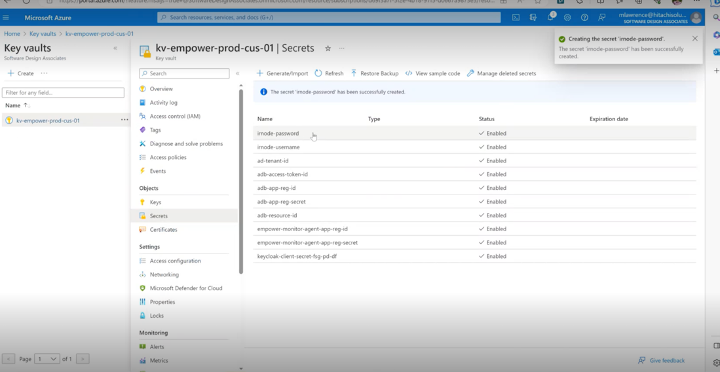The height and width of the screenshot is (372, 720).
Task: Click the Filter for any field box
Action: [63, 93]
